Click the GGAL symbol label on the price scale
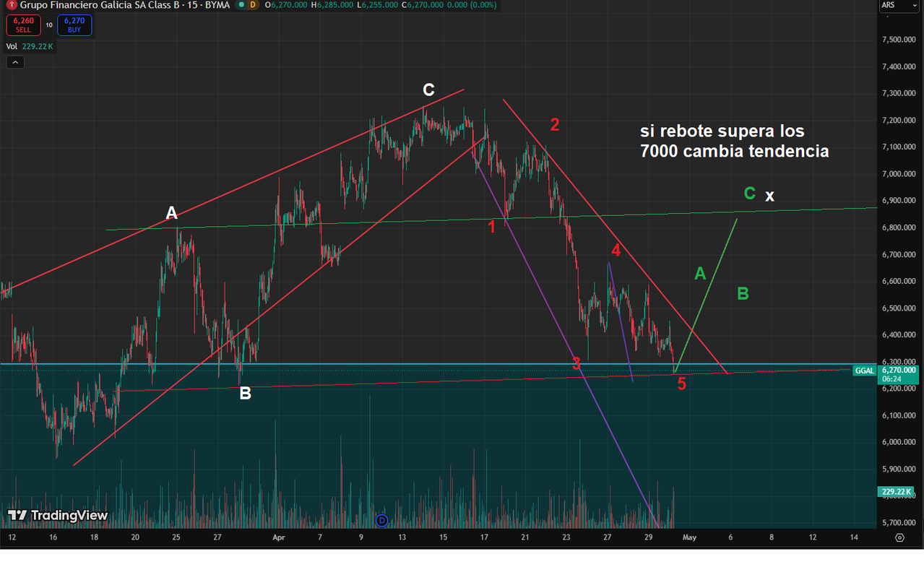Viewport: 924px width, 567px height. click(x=864, y=371)
